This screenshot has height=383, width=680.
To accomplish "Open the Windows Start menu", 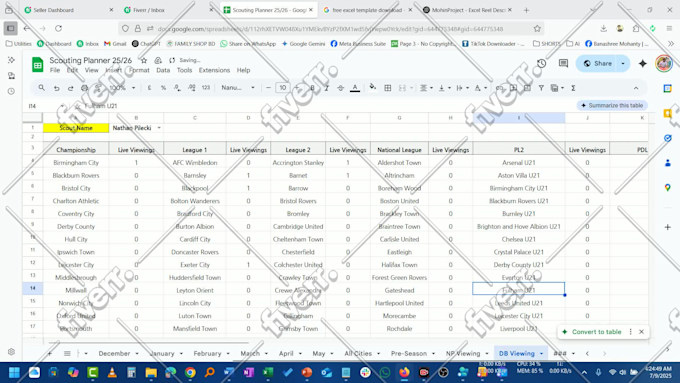I will [x=14, y=372].
